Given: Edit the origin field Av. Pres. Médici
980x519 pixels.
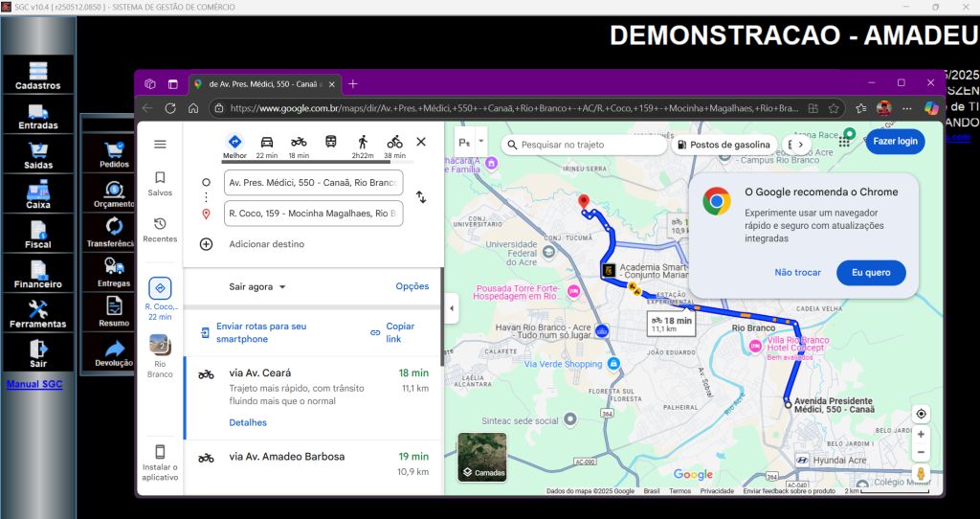Looking at the screenshot, I should point(313,183).
